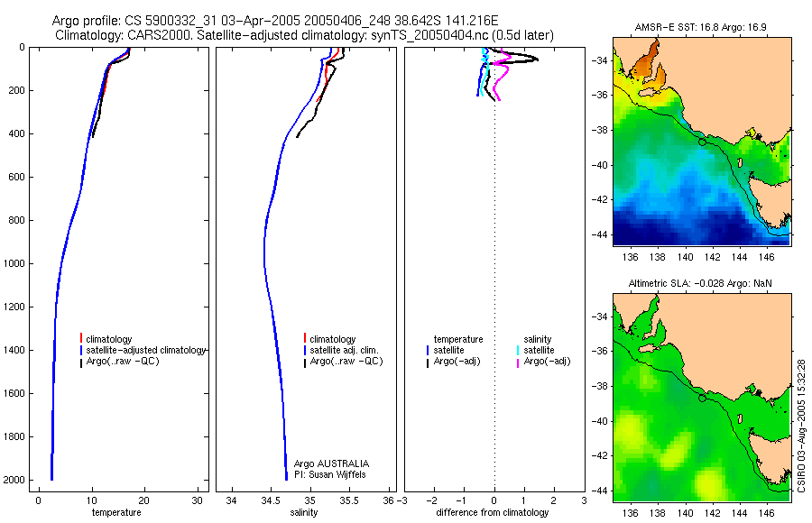Click the 'PI: Susan Wijffels' text
812x523 pixels.
click(330, 475)
